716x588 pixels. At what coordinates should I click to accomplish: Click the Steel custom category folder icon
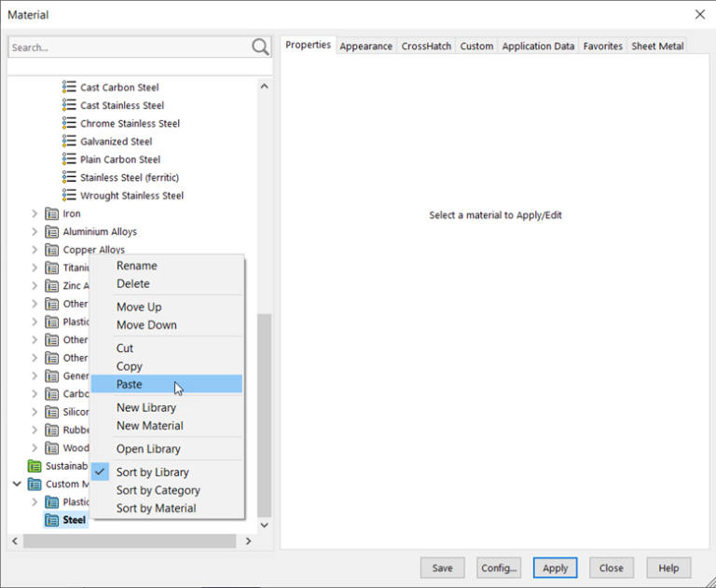coord(52,520)
